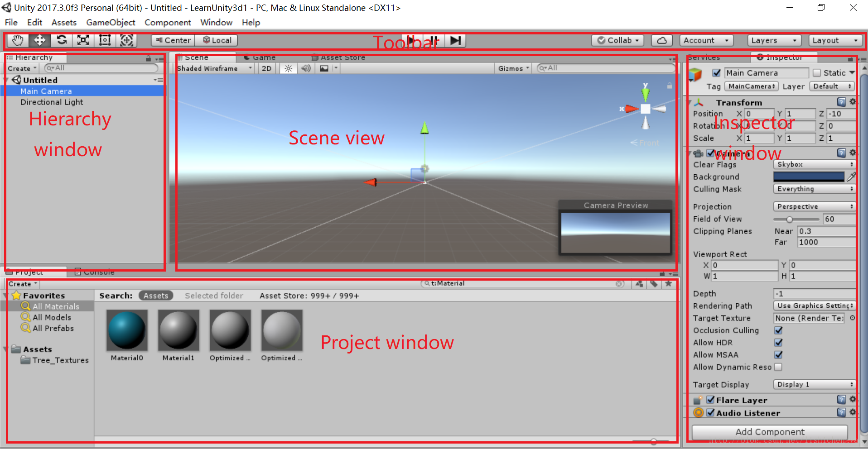The image size is (868, 449).
Task: Open the Layout dropdown
Action: click(x=835, y=40)
